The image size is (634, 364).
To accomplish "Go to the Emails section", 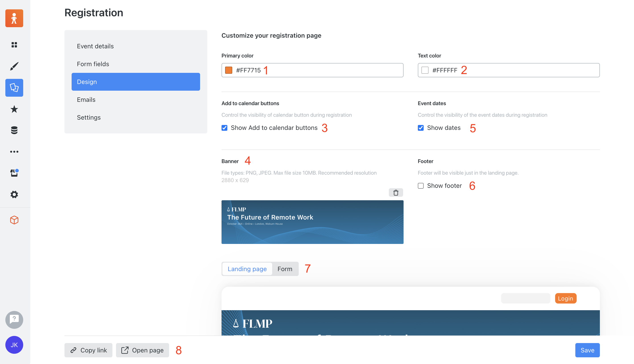I will 86,100.
